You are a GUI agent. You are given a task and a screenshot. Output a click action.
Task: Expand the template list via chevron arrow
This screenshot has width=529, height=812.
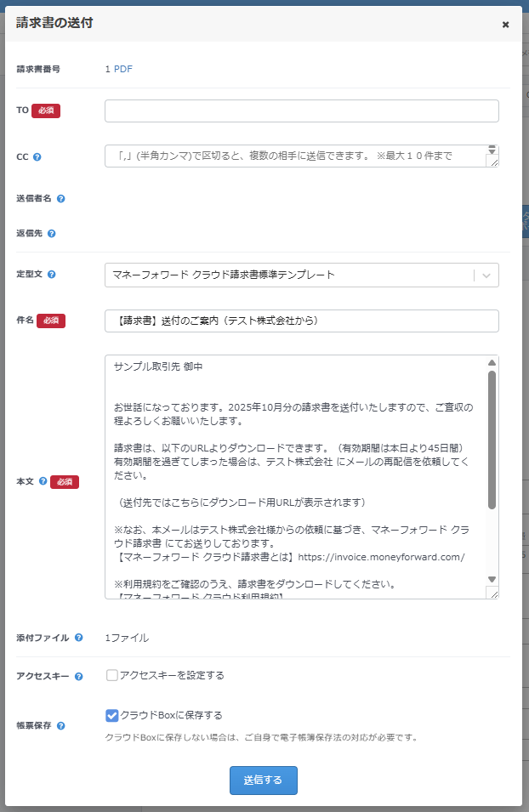tap(486, 275)
